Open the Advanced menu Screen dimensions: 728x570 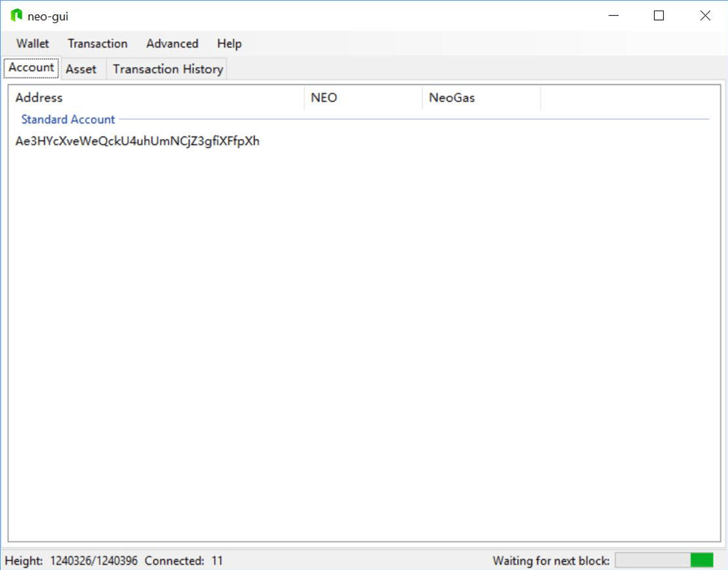pos(172,43)
